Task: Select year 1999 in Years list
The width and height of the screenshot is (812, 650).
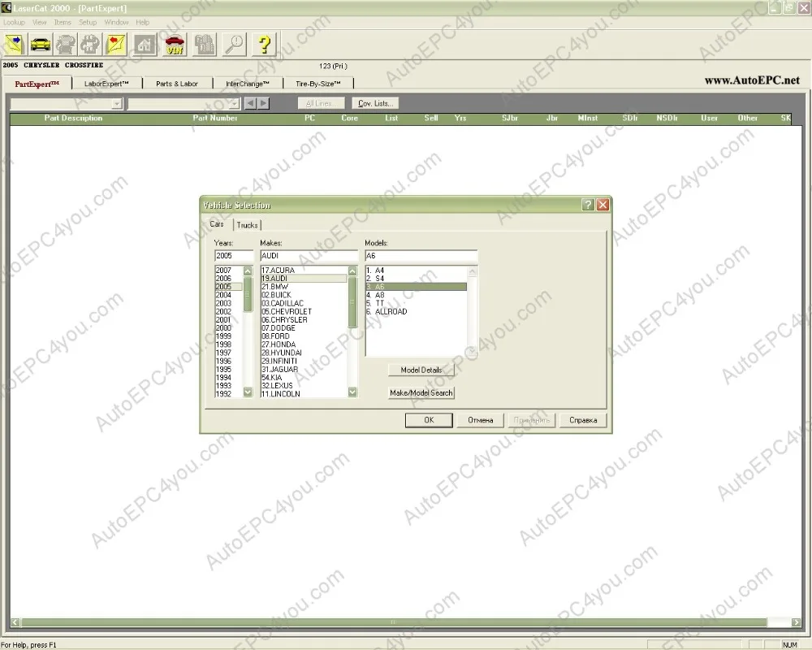Action: pos(228,336)
